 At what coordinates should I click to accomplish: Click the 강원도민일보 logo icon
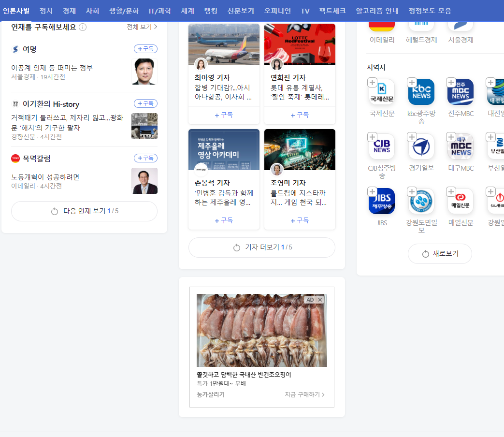coord(421,201)
